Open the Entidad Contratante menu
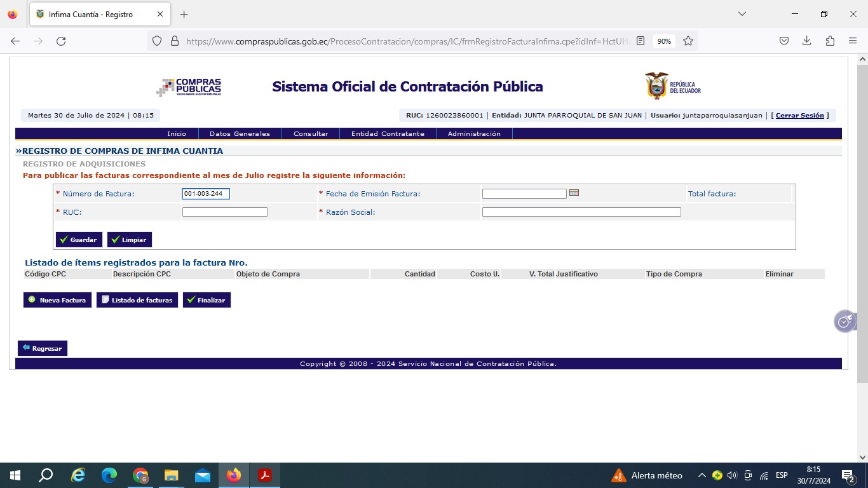The width and height of the screenshot is (868, 488). point(388,134)
